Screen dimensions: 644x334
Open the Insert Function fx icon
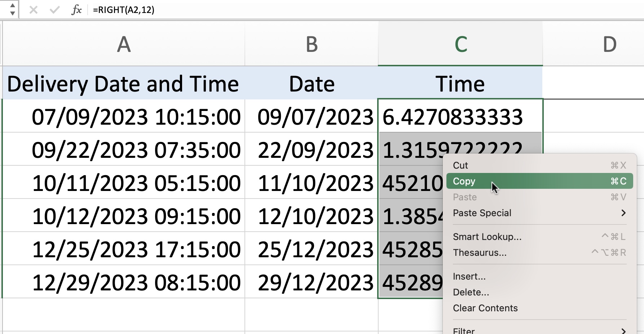(76, 10)
